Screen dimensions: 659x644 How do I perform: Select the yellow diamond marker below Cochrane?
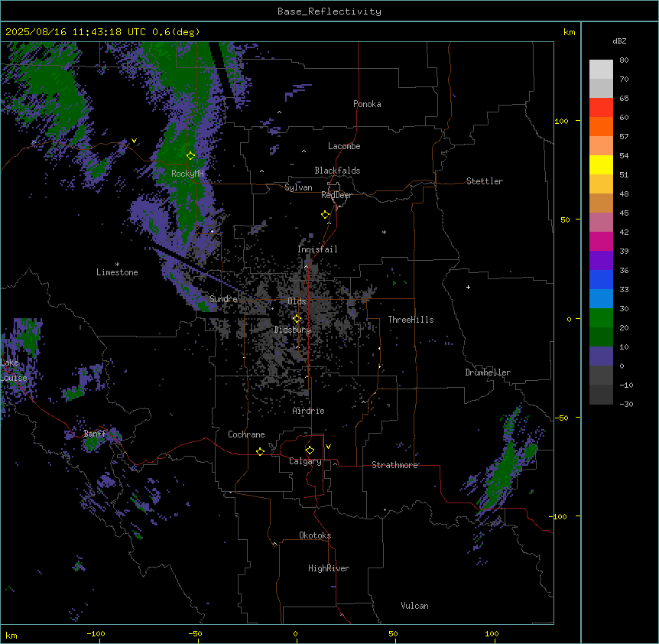coord(260,451)
